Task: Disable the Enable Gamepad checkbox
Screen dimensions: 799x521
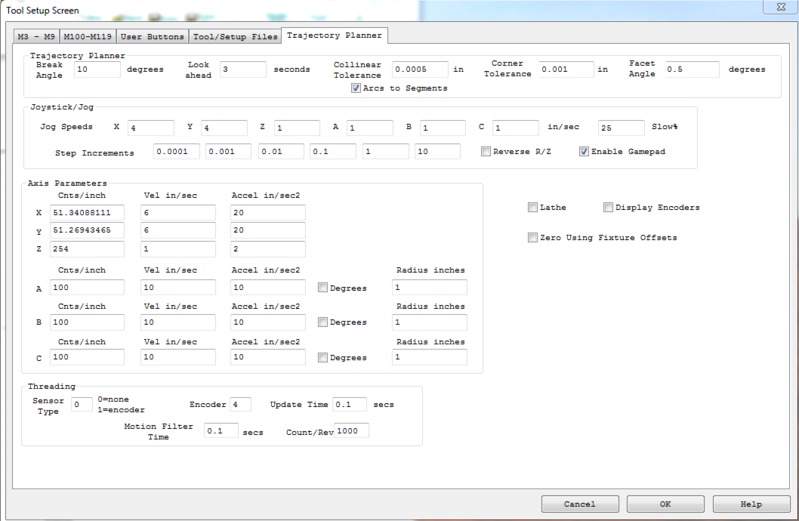Action: (x=585, y=152)
